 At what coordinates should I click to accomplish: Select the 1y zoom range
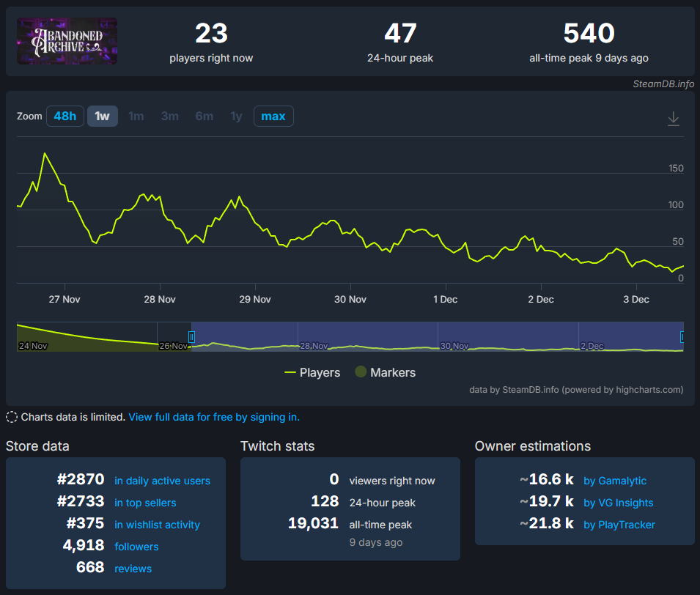[x=236, y=116]
